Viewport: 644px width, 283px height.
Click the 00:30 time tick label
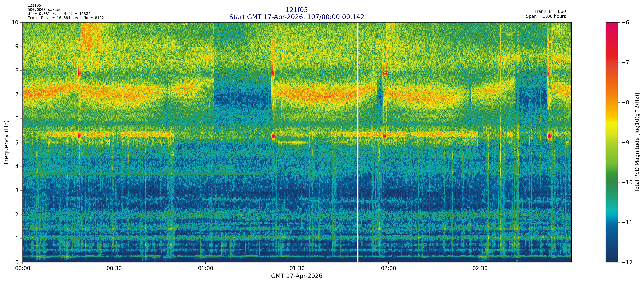click(114, 269)
